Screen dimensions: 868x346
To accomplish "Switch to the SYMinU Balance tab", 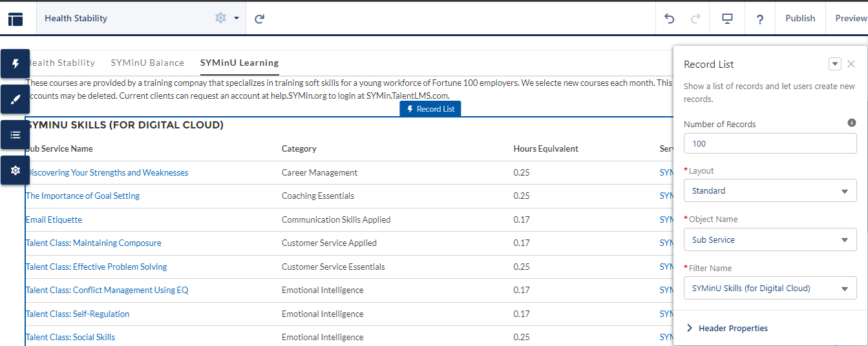I will coord(147,63).
